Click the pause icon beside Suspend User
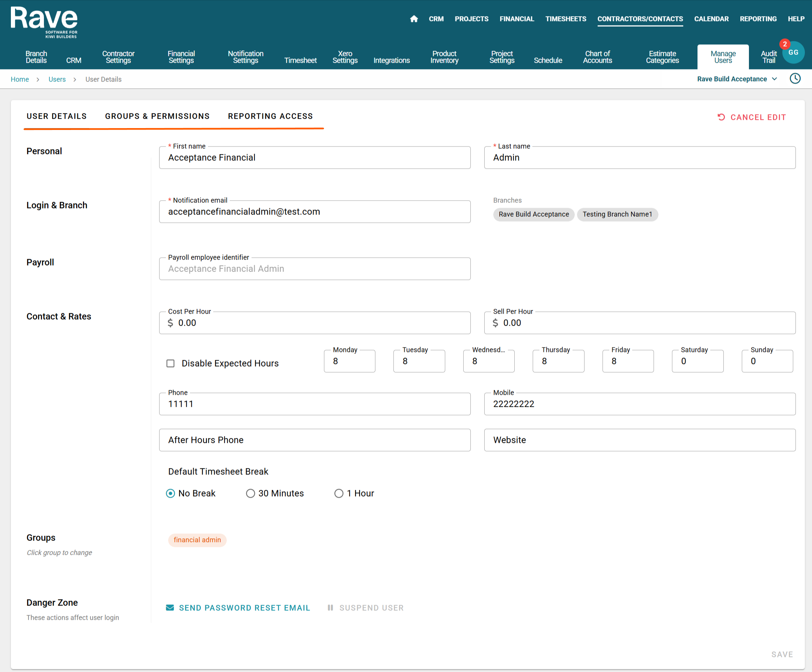Viewport: 812px width, 672px height. [330, 607]
